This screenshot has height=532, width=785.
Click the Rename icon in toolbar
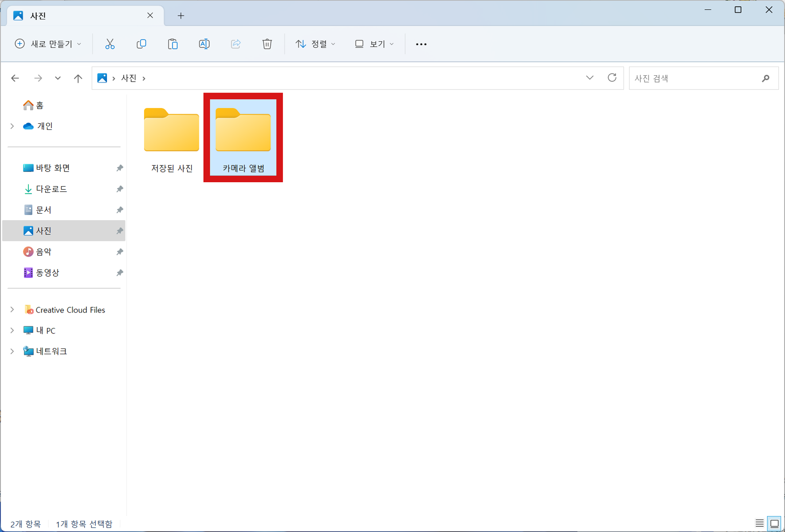pos(204,44)
